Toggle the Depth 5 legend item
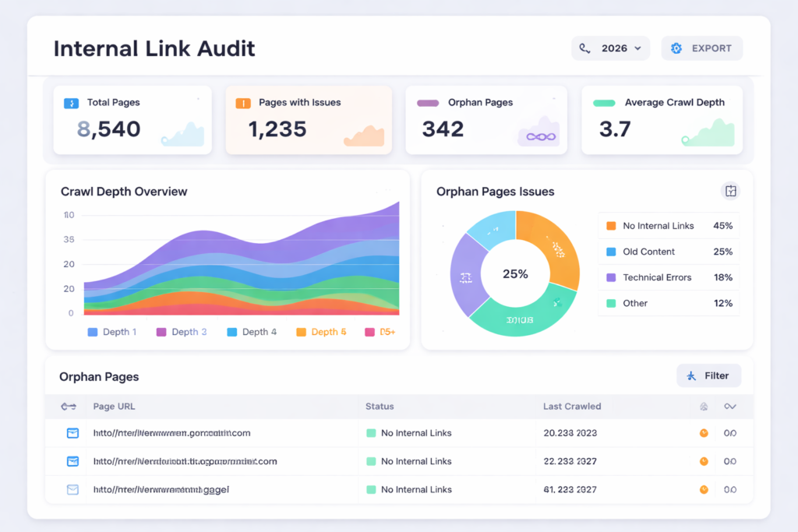 coord(322,331)
